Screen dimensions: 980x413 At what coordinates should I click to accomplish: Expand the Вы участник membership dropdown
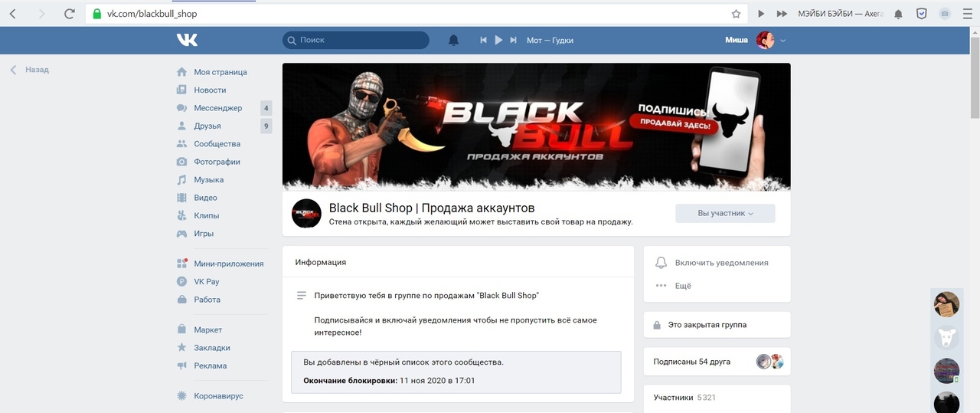725,213
